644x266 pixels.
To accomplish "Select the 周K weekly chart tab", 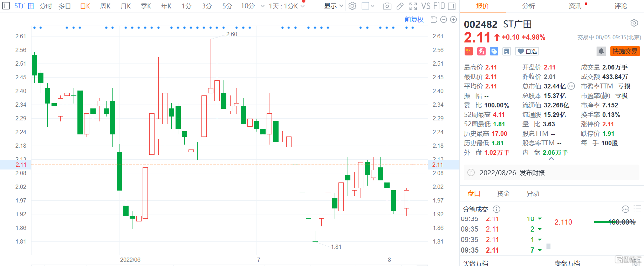I will tap(105, 6).
